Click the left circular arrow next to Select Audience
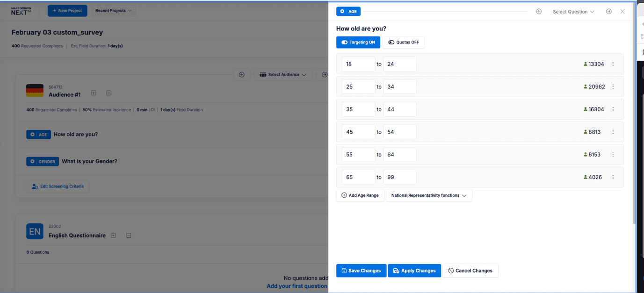Screen dimensions: 644x293 coord(242,74)
